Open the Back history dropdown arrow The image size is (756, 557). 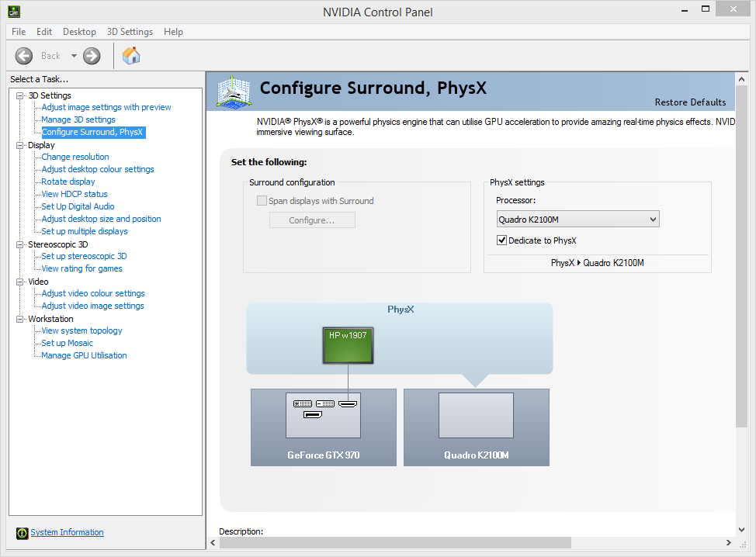tap(74, 56)
